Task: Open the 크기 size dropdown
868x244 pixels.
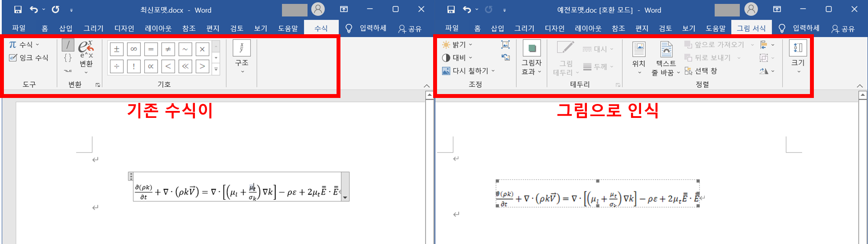Action: 798,57
